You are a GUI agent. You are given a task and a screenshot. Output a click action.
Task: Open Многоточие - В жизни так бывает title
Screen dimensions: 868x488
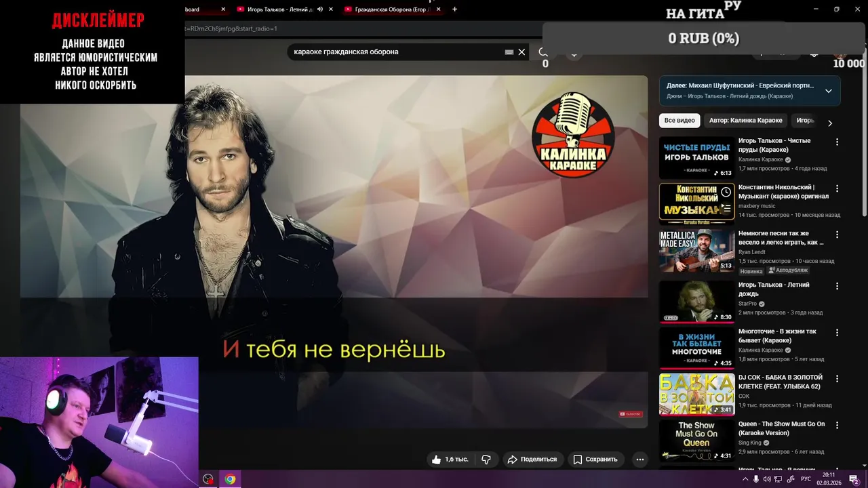click(x=777, y=336)
